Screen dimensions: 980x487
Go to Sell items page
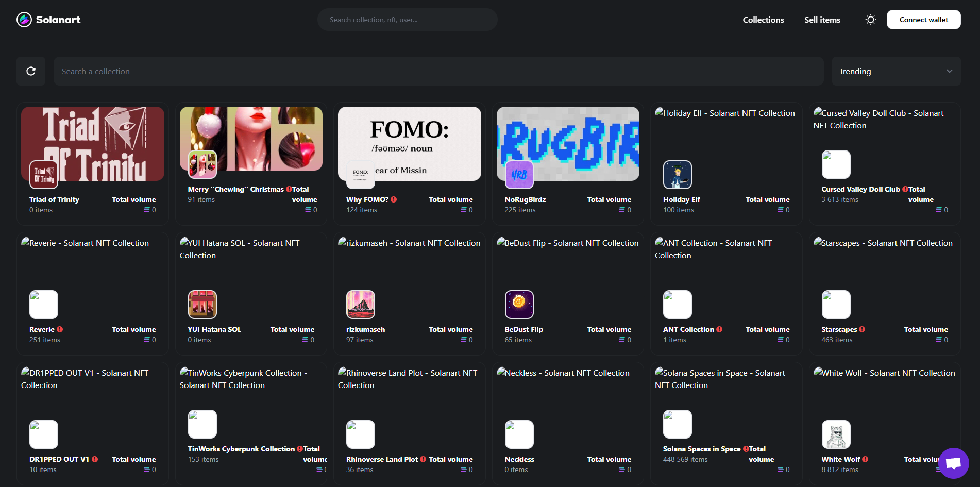coord(822,20)
